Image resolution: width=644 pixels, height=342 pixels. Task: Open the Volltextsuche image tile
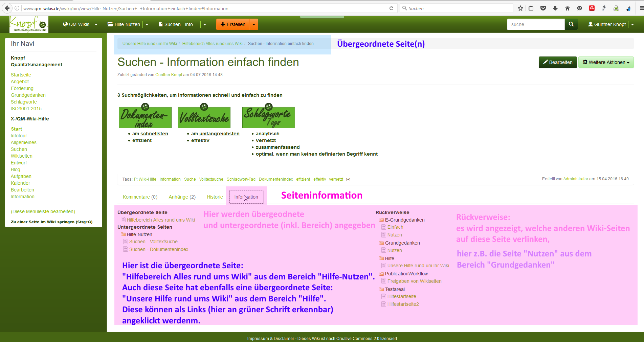(x=204, y=117)
